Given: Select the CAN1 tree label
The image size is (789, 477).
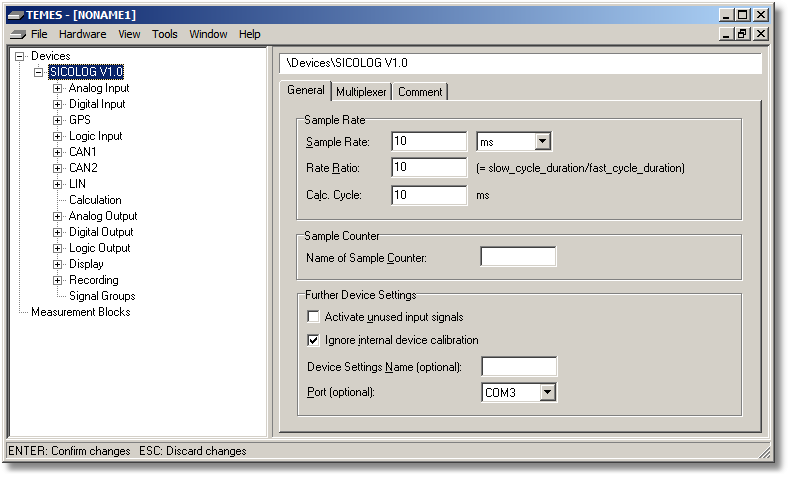Looking at the screenshot, I should pos(83,152).
